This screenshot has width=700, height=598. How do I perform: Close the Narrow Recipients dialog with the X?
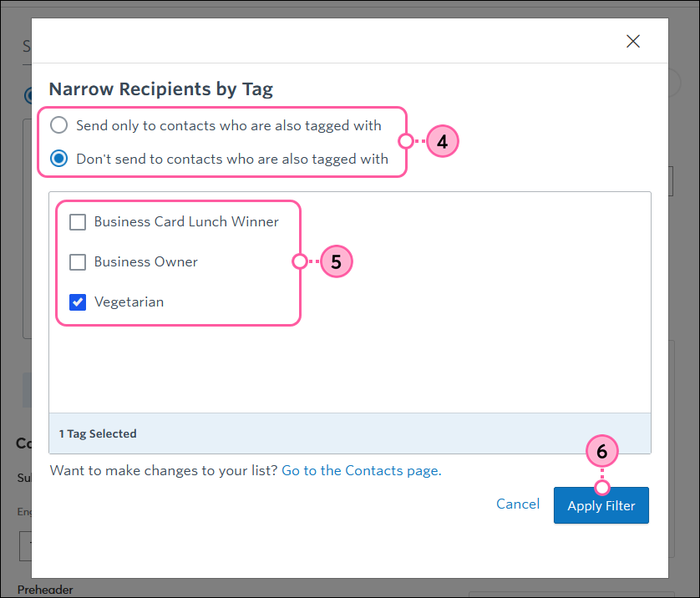click(632, 42)
